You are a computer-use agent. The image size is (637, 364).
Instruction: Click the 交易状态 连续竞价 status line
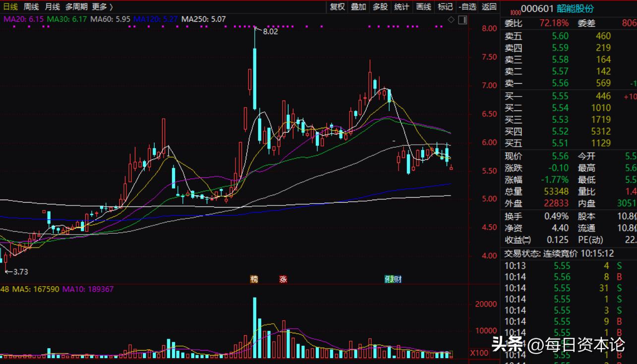560,254
